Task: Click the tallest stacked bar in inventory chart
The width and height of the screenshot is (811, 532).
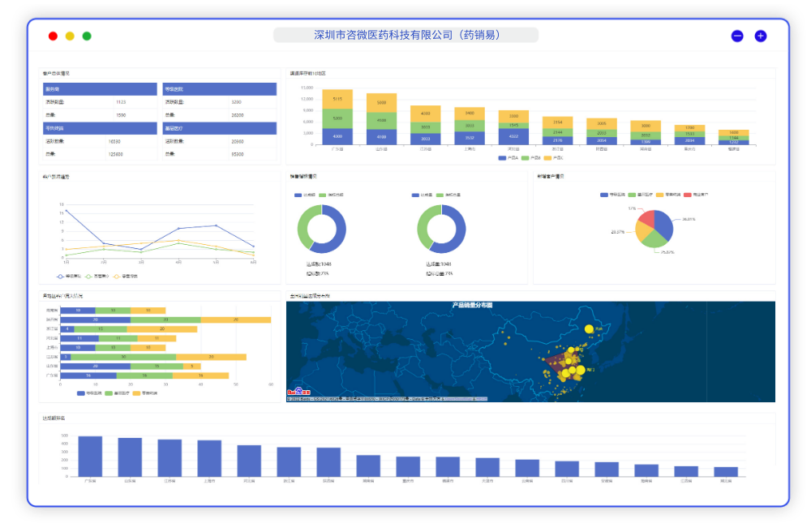Action: (x=337, y=117)
